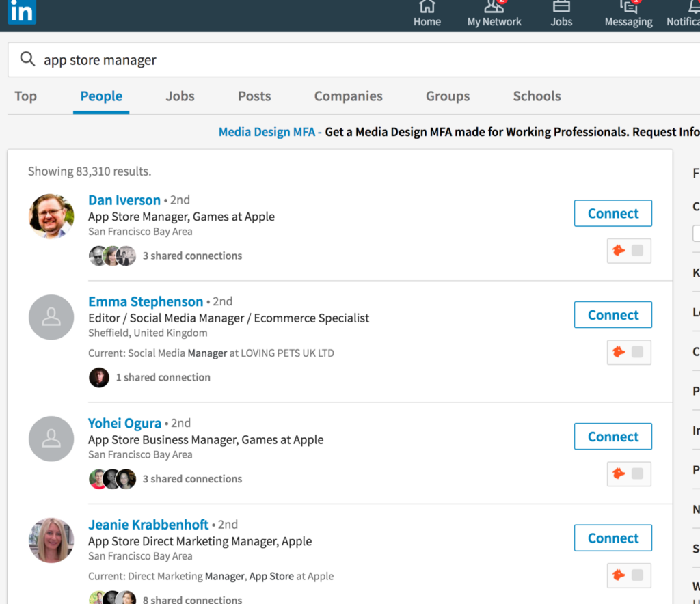Connect with Yohei Ogura

tap(613, 437)
